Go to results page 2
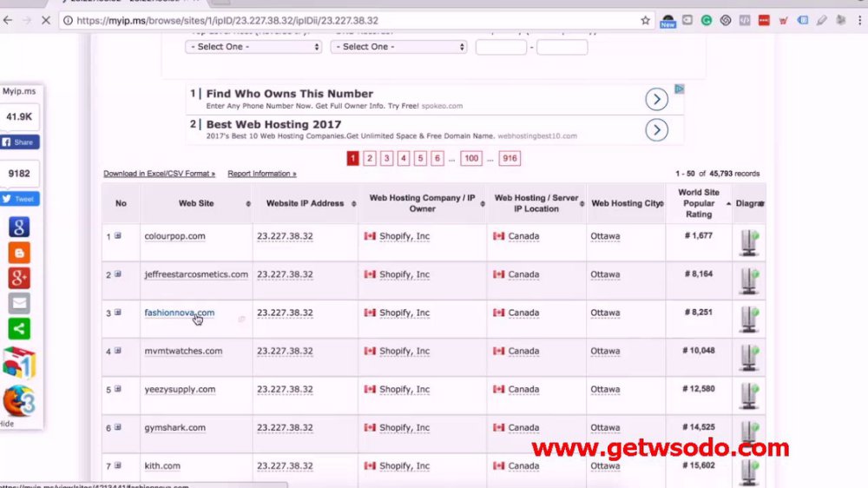The image size is (868, 488). pos(370,158)
